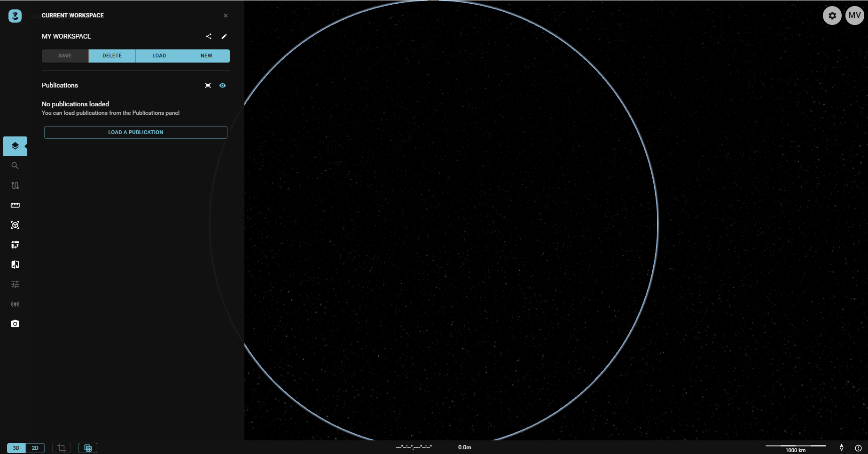868x454 pixels.
Task: Click the share workspace icon
Action: (x=209, y=36)
